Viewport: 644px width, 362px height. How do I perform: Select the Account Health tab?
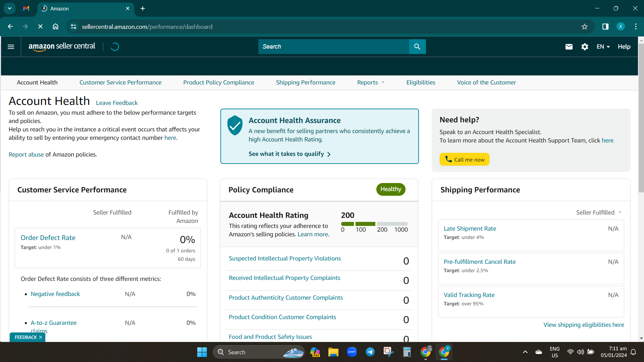coord(37,82)
